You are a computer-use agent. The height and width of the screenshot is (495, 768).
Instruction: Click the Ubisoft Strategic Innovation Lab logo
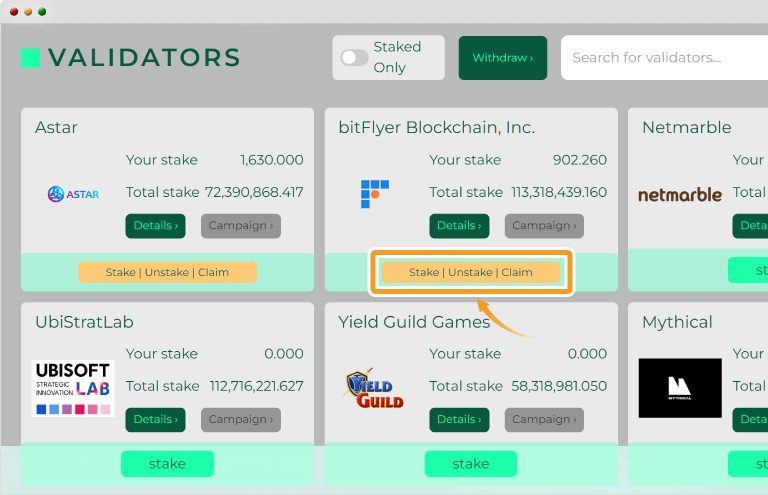[x=73, y=389]
